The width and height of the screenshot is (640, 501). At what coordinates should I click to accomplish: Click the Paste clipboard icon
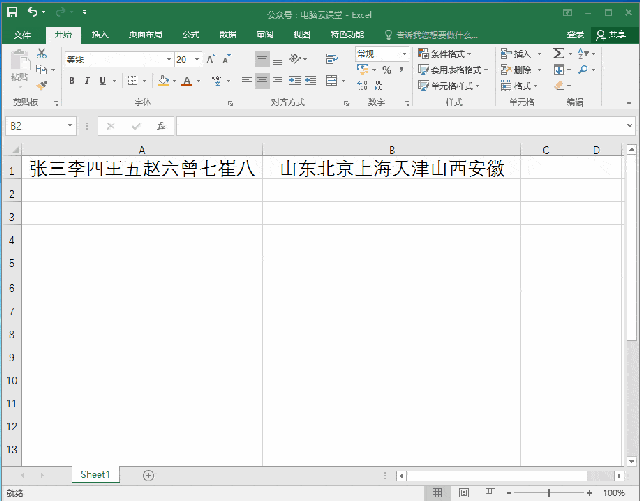[x=20, y=59]
